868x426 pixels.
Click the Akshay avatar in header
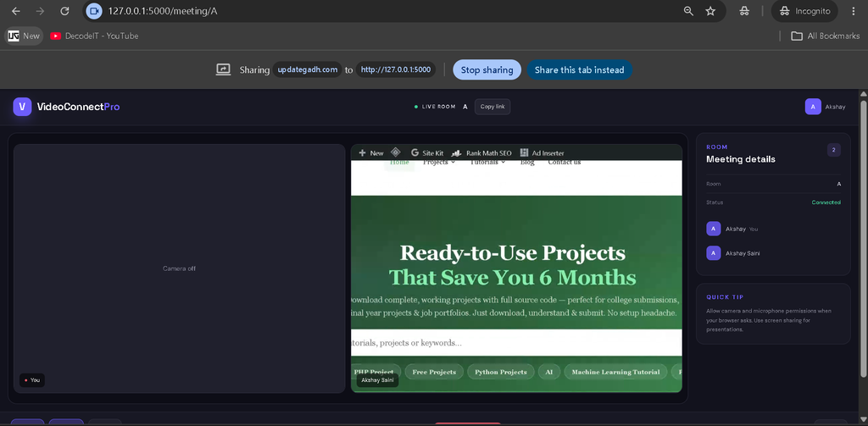813,107
